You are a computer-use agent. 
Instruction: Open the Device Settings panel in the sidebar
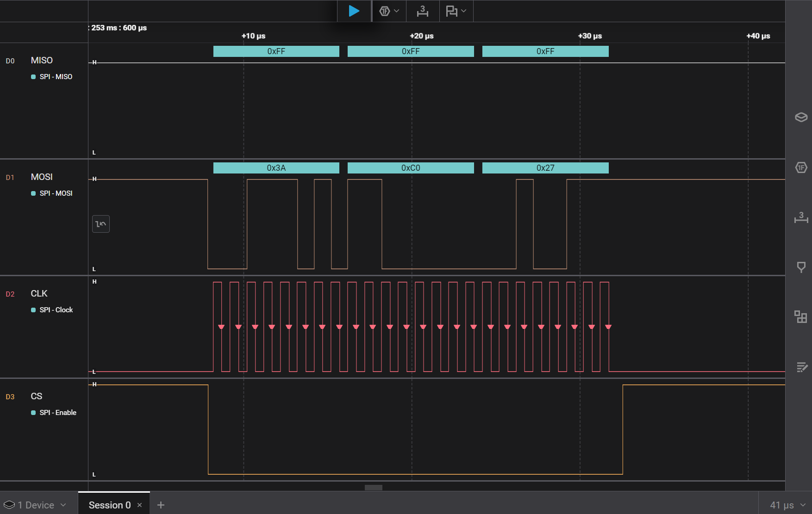click(801, 117)
